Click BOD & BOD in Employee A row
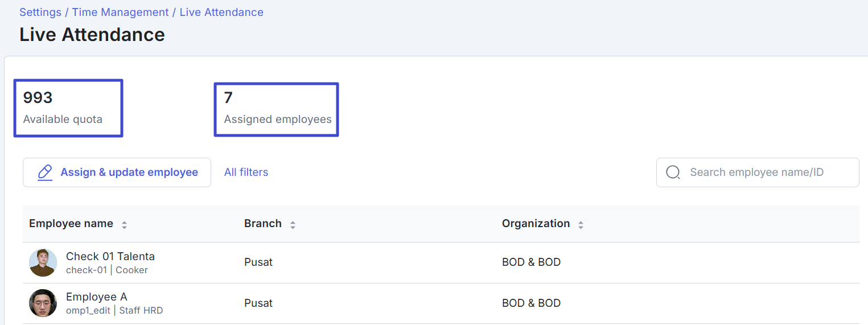 click(531, 303)
